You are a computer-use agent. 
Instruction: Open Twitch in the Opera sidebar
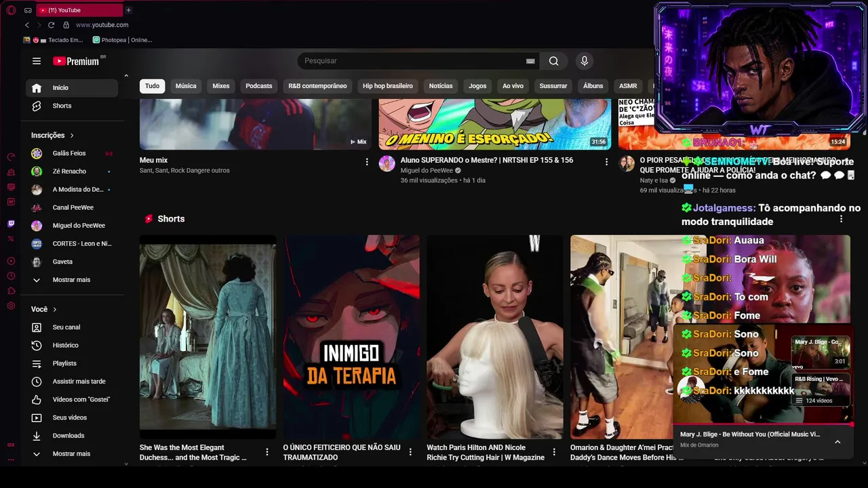[x=11, y=224]
